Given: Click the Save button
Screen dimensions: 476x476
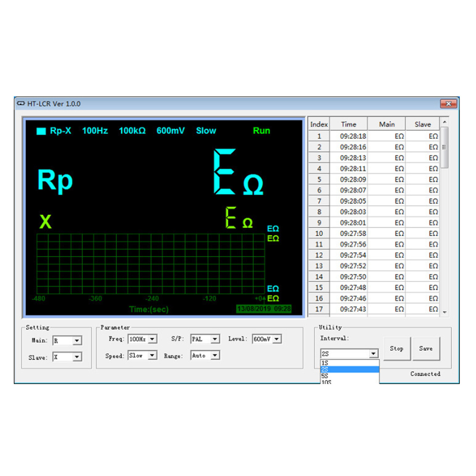Looking at the screenshot, I should 426,349.
